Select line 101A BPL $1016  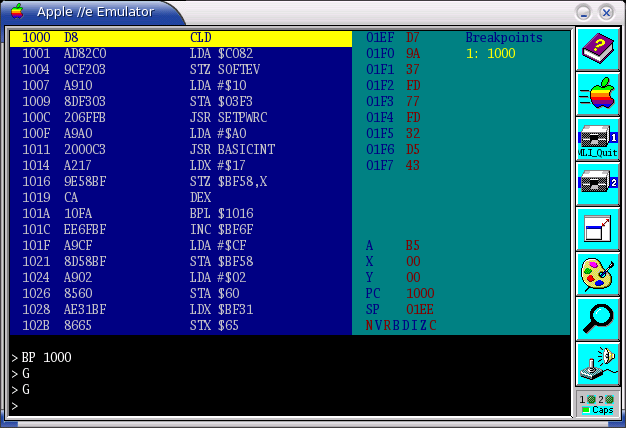pos(181,214)
